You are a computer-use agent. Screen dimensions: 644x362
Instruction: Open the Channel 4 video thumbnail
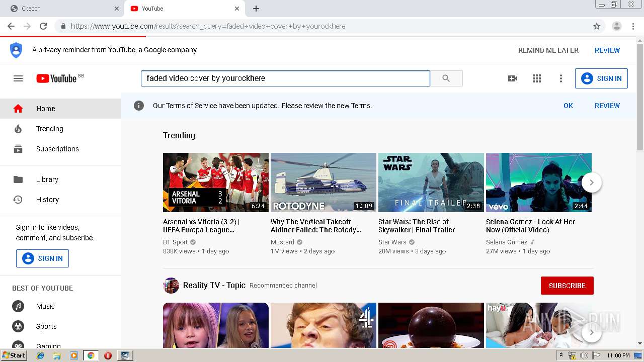pos(324,325)
